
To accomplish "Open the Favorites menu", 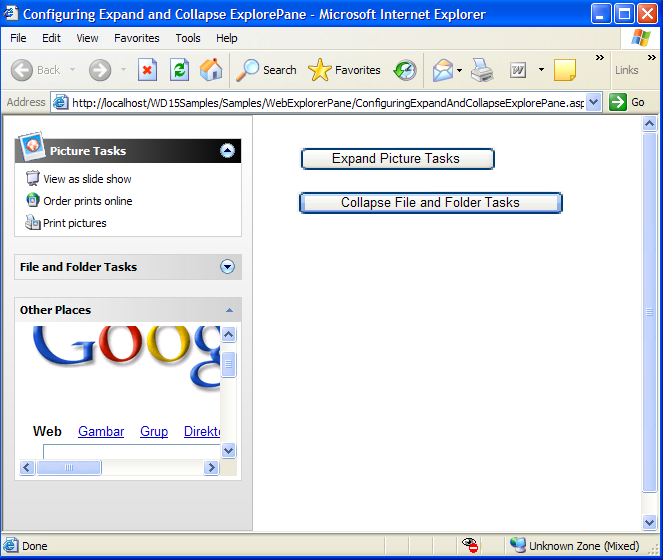I will point(137,38).
